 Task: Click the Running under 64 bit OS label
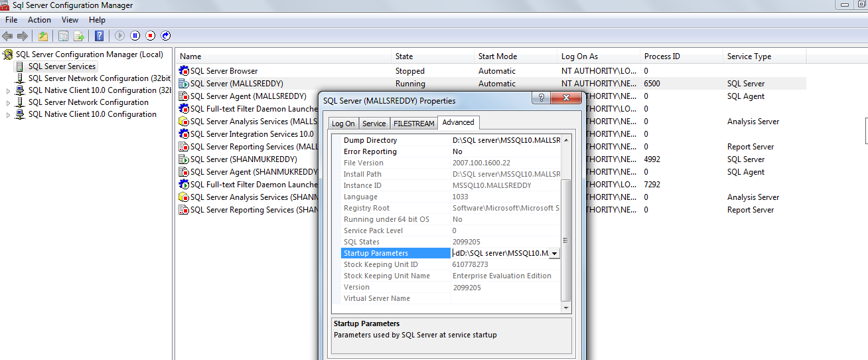(386, 219)
